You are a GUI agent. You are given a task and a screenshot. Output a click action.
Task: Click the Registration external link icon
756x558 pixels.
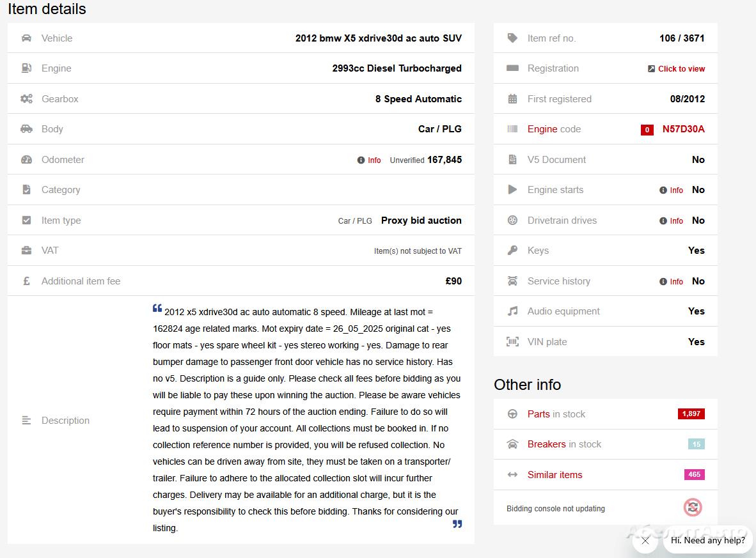click(x=651, y=69)
